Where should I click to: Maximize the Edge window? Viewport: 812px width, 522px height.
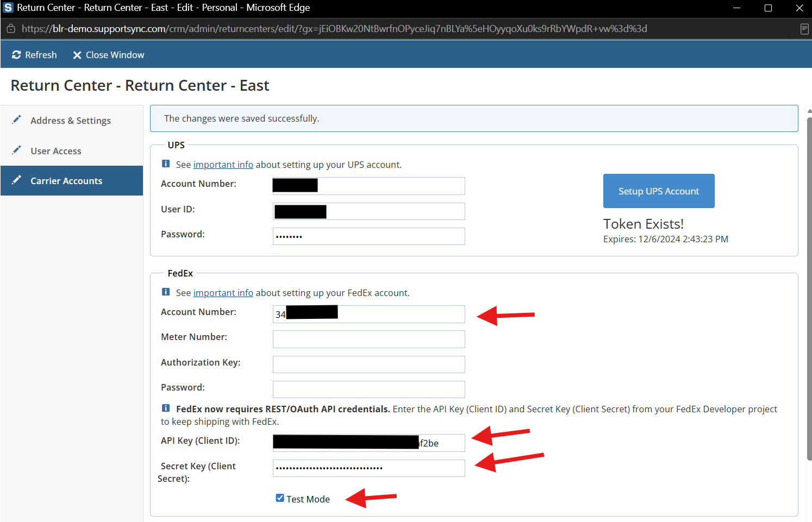click(768, 8)
